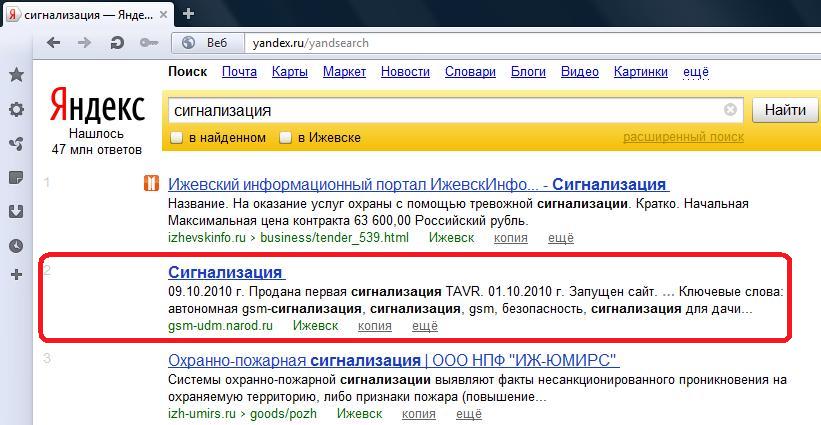Open the Видео service link
This screenshot has width=821, height=425.
580,72
